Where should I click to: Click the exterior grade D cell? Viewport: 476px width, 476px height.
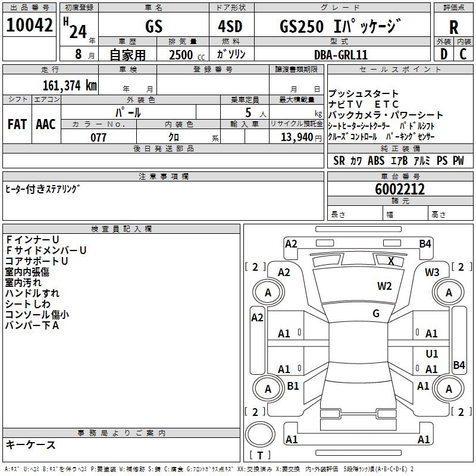click(443, 54)
